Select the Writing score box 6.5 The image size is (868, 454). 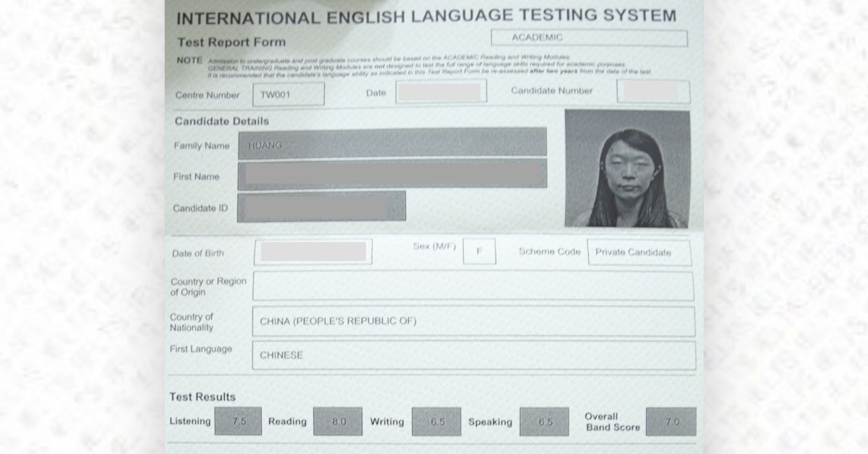(436, 421)
